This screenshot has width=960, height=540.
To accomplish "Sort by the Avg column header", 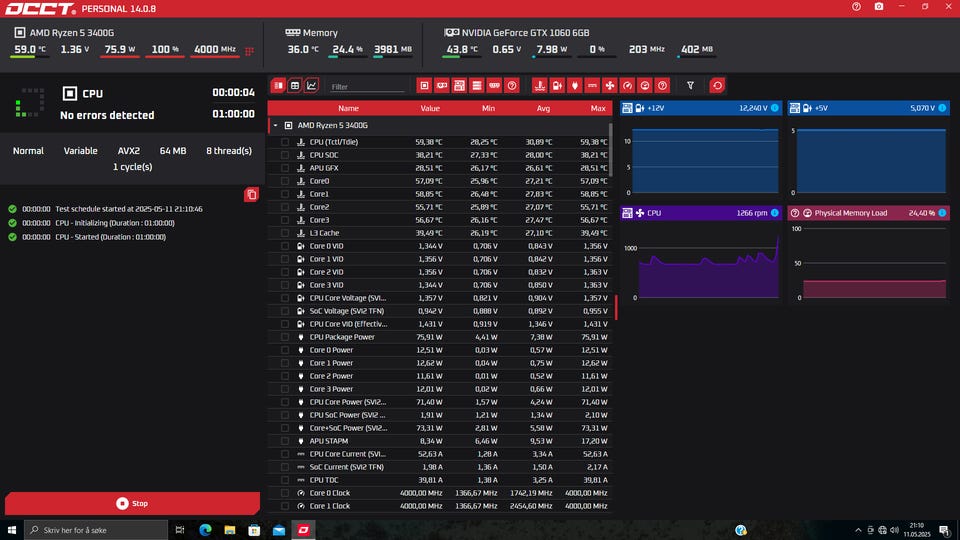I will pos(543,108).
